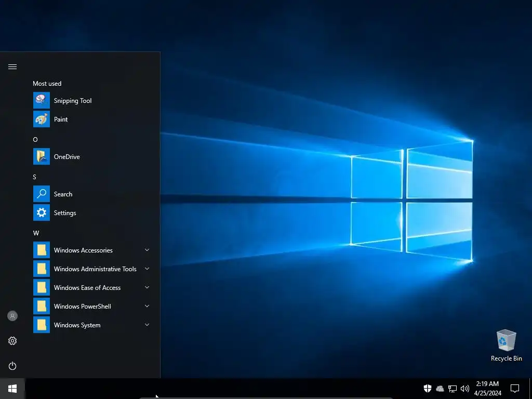Click the Windows PowerShell folder icon

[x=42, y=306]
